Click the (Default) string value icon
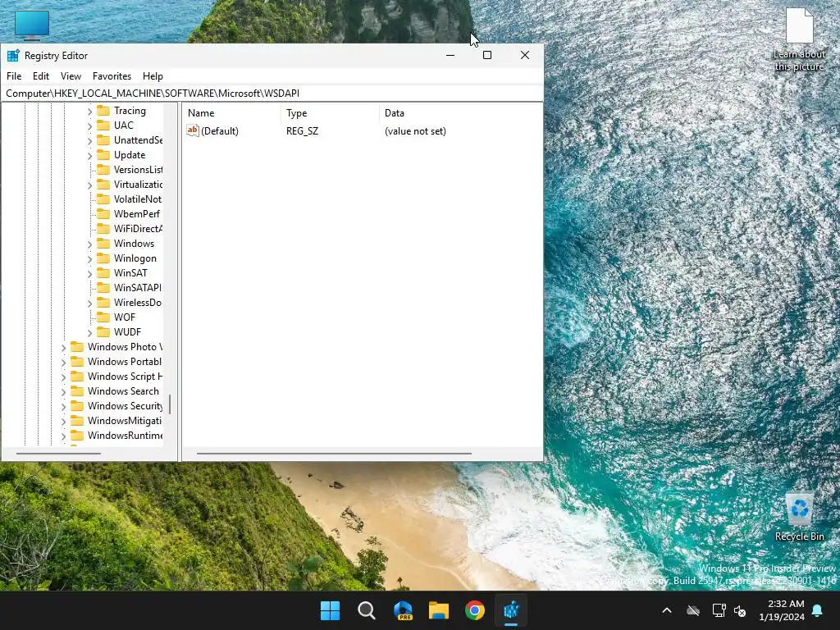 192,130
